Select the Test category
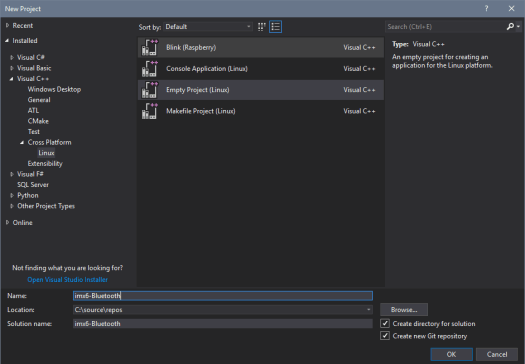 pyautogui.click(x=33, y=132)
